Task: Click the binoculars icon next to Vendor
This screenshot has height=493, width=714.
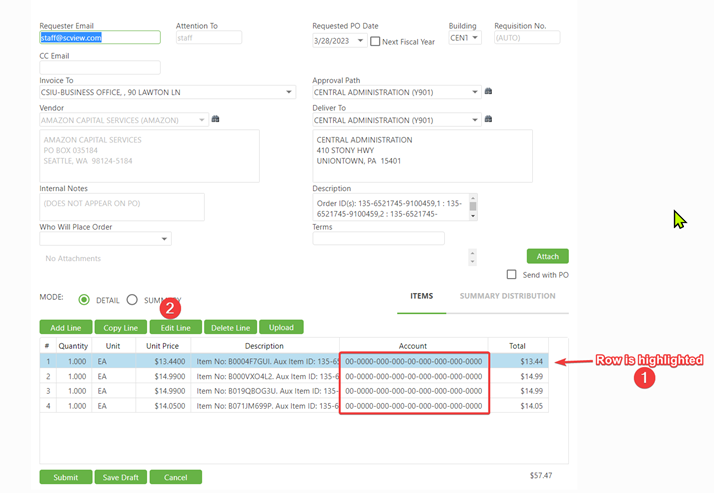Action: click(x=215, y=120)
